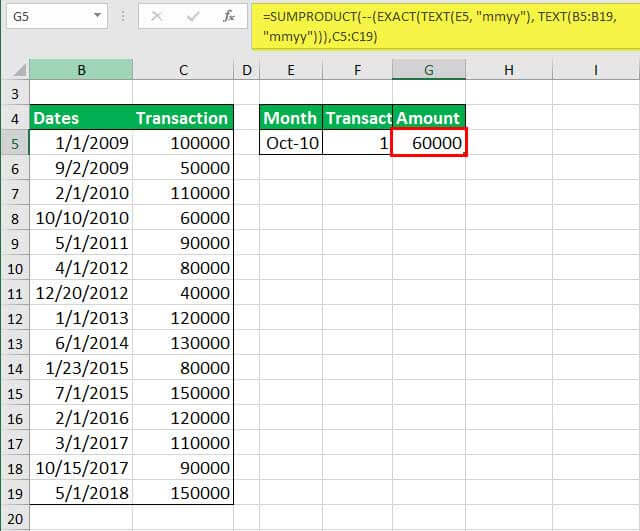Select date cell 5/1/2011

(81, 243)
